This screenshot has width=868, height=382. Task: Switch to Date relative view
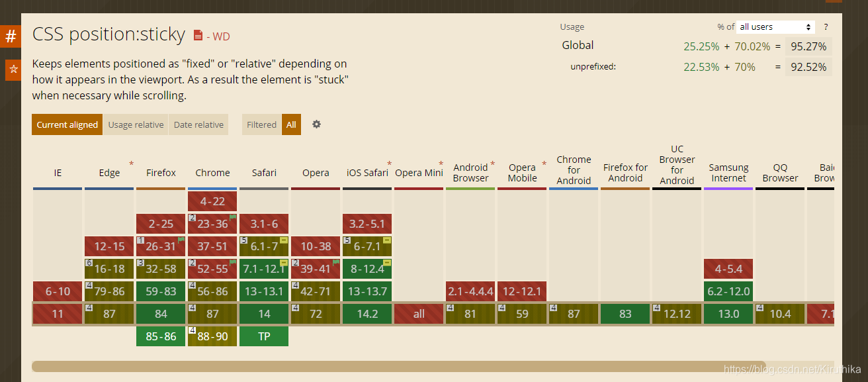198,124
